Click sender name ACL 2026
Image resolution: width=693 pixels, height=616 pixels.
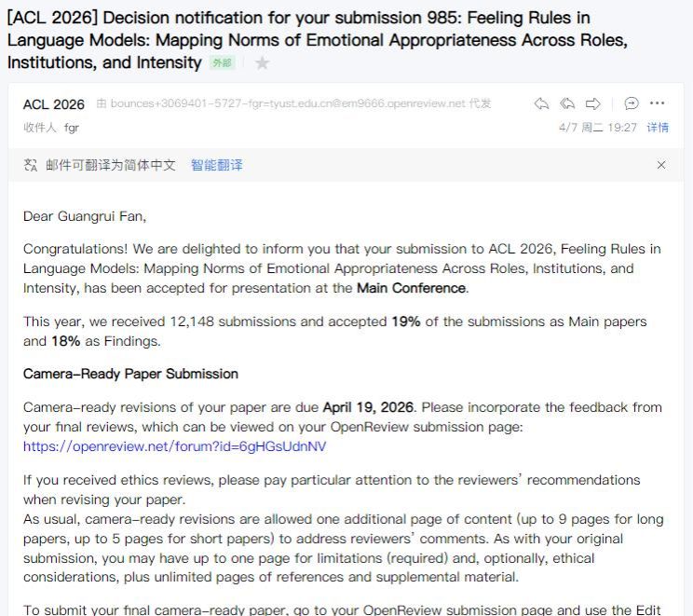(x=53, y=104)
